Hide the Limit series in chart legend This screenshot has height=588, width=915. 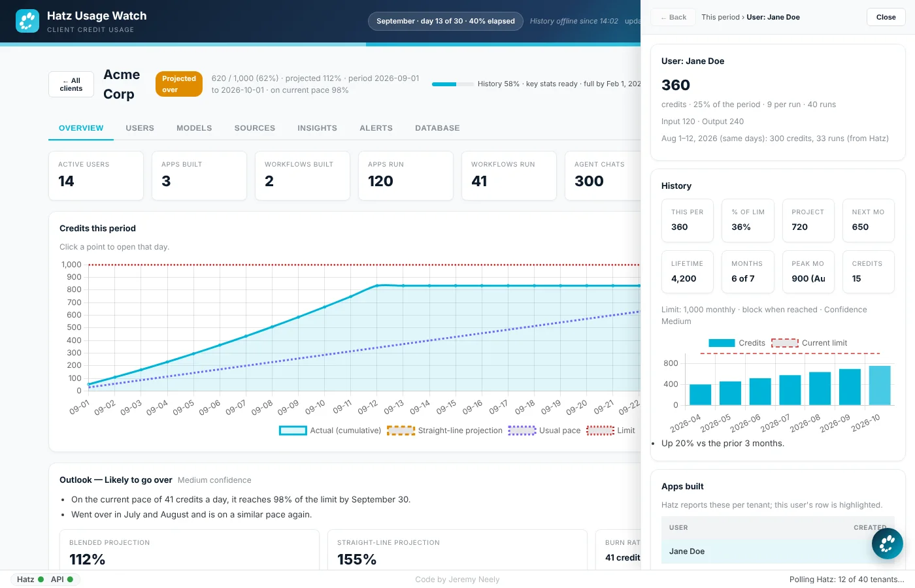pyautogui.click(x=600, y=431)
